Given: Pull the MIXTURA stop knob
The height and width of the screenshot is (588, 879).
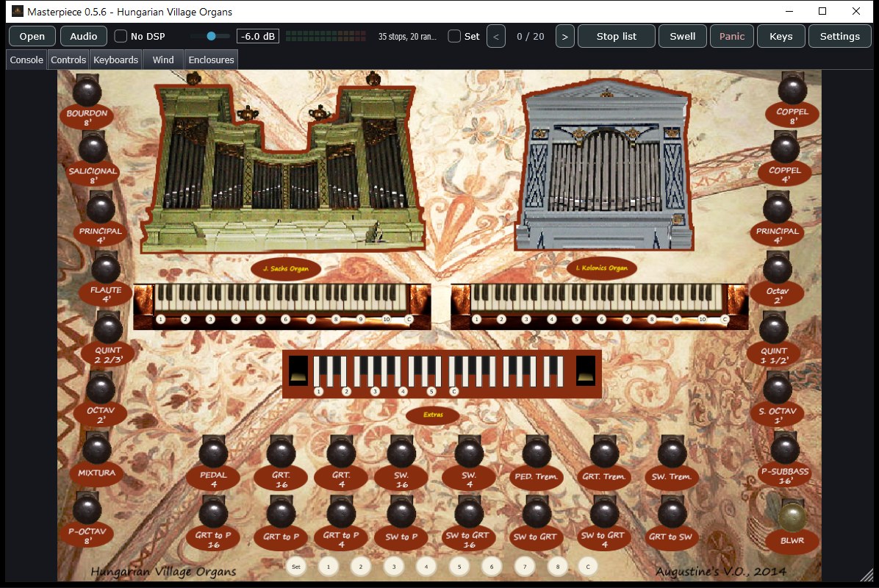Looking at the screenshot, I should (96, 449).
